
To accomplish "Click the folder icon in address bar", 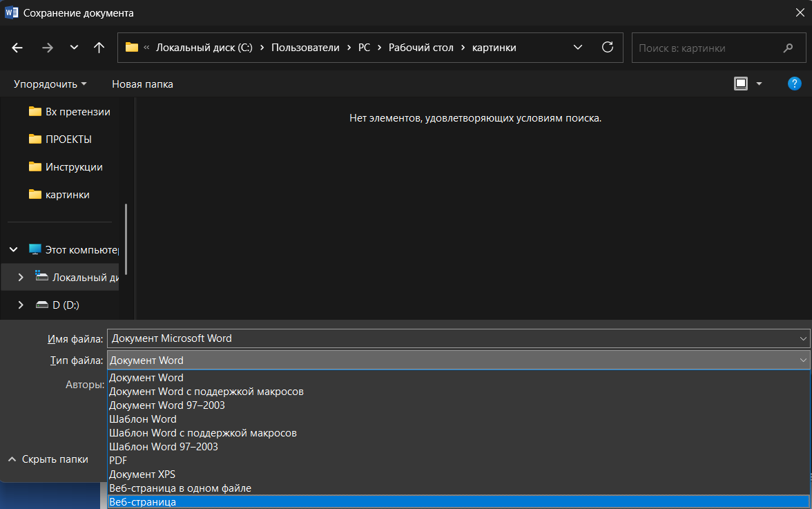I will point(131,47).
